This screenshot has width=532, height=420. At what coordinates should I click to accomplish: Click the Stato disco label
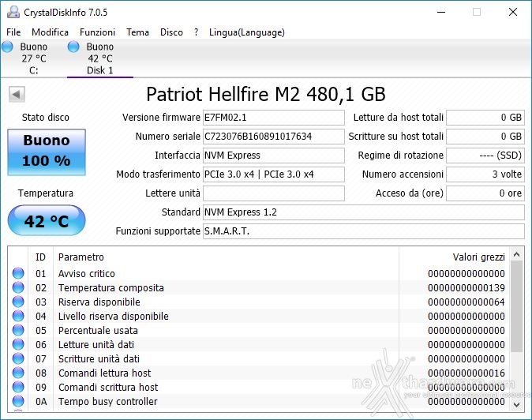[x=46, y=118]
